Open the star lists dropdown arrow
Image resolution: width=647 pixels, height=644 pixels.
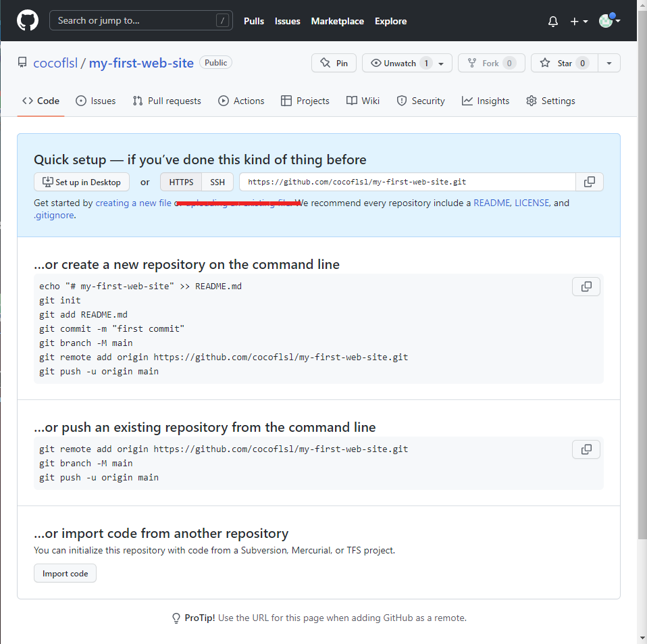(x=609, y=63)
